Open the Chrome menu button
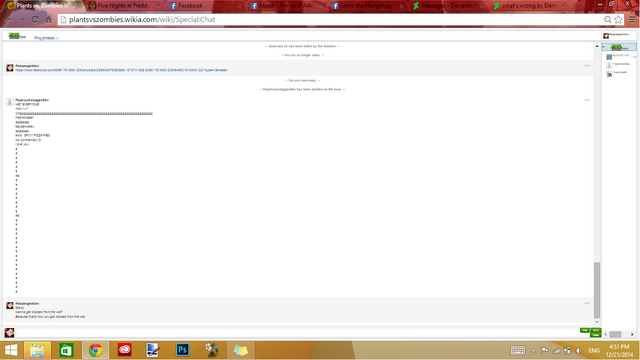The image size is (640, 360). [x=632, y=20]
